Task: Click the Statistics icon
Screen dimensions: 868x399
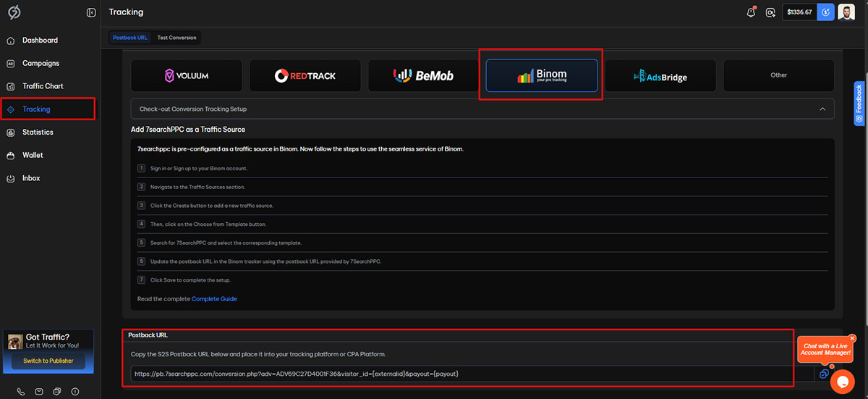Action: pyautogui.click(x=11, y=133)
